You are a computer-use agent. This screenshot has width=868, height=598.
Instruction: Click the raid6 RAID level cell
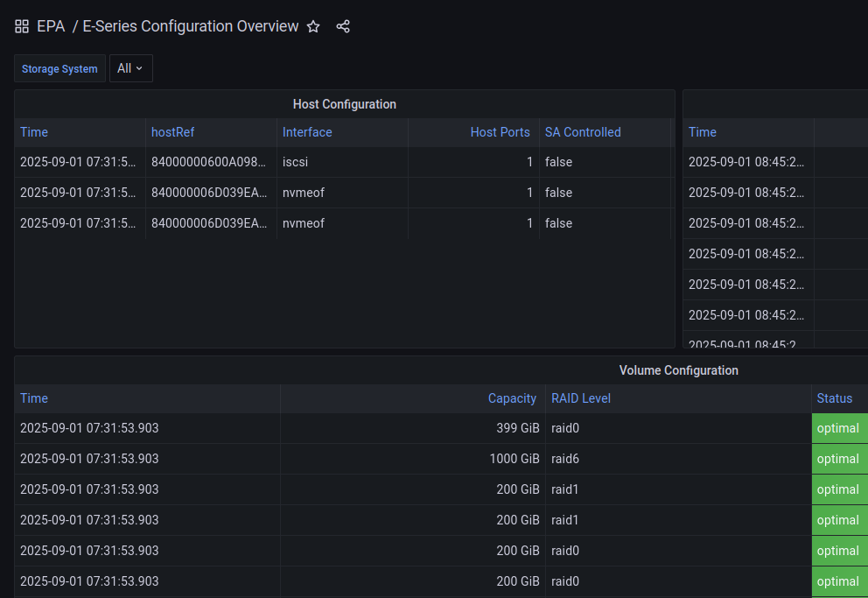point(679,459)
